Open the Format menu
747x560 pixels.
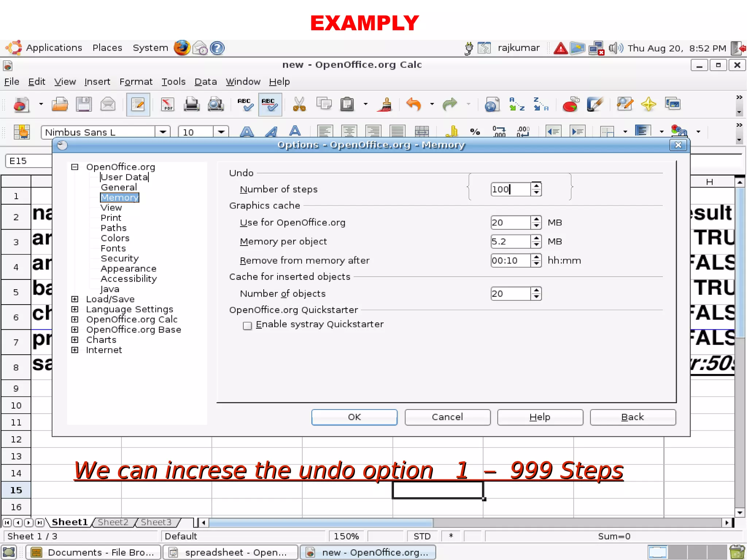tap(136, 81)
